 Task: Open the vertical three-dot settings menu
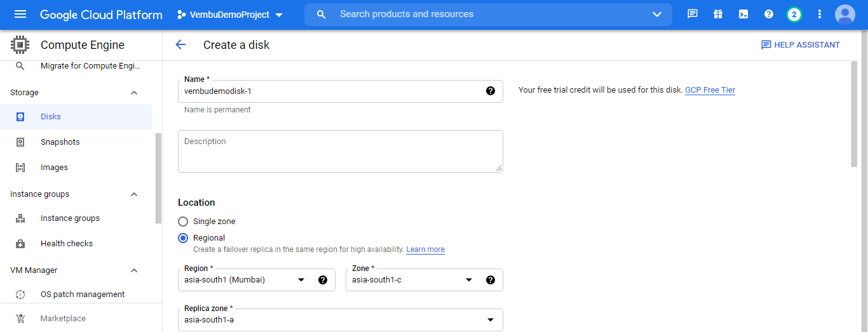[x=820, y=14]
